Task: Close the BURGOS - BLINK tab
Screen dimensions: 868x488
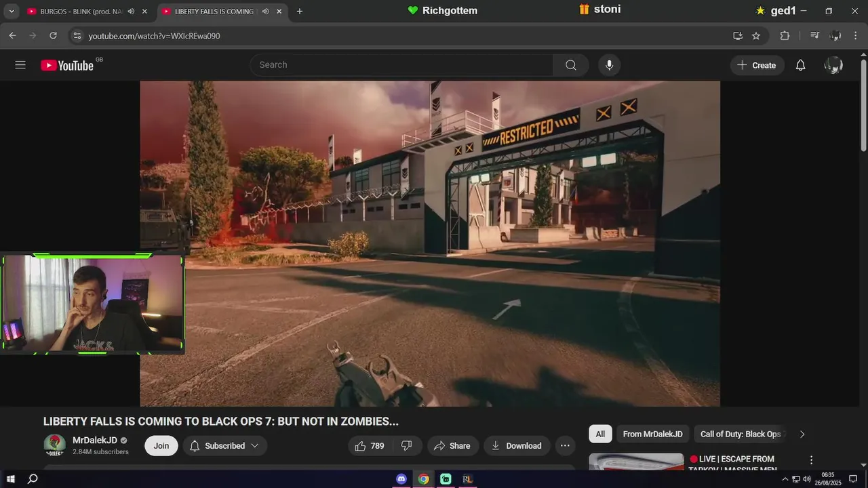Action: click(144, 12)
